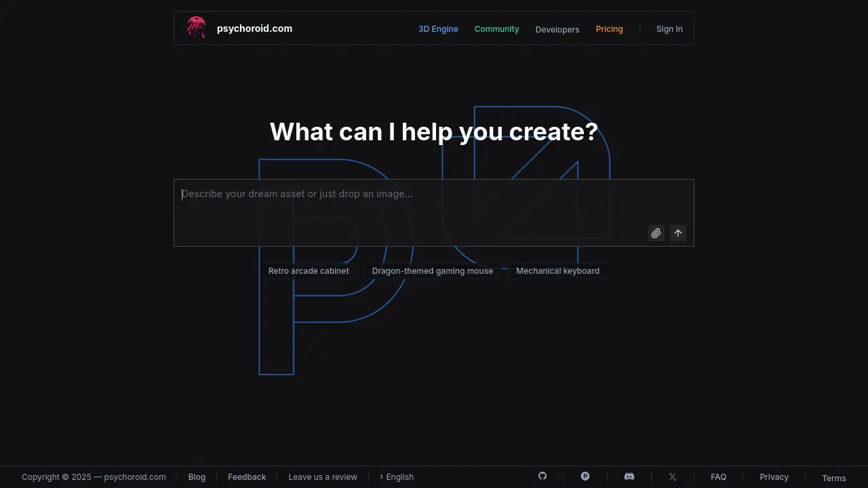
Task: Expand the English language selector
Action: pyautogui.click(x=397, y=477)
